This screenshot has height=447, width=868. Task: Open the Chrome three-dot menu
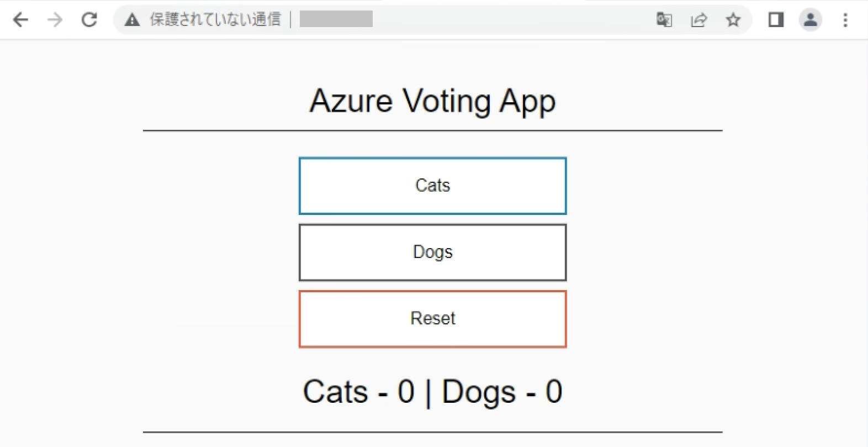click(x=845, y=20)
